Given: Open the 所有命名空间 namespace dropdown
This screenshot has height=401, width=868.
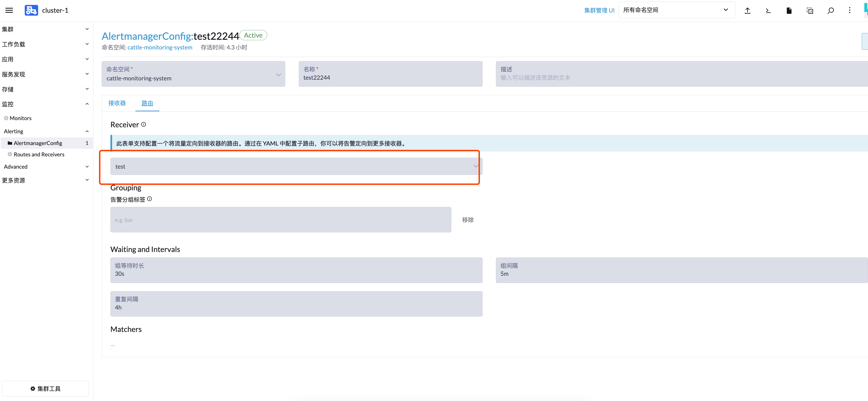Looking at the screenshot, I should (676, 10).
